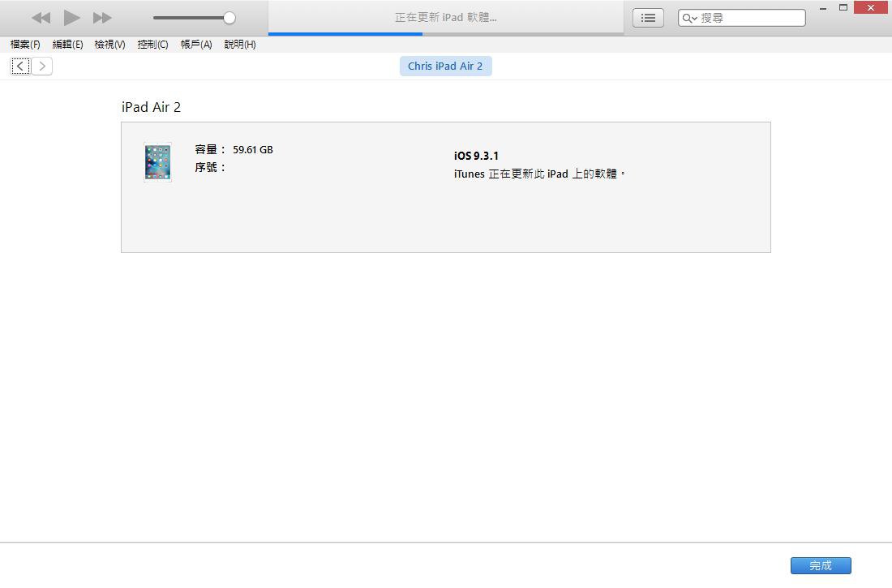This screenshot has width=892, height=588.
Task: Open the 檢視(V) menu
Action: (x=109, y=45)
